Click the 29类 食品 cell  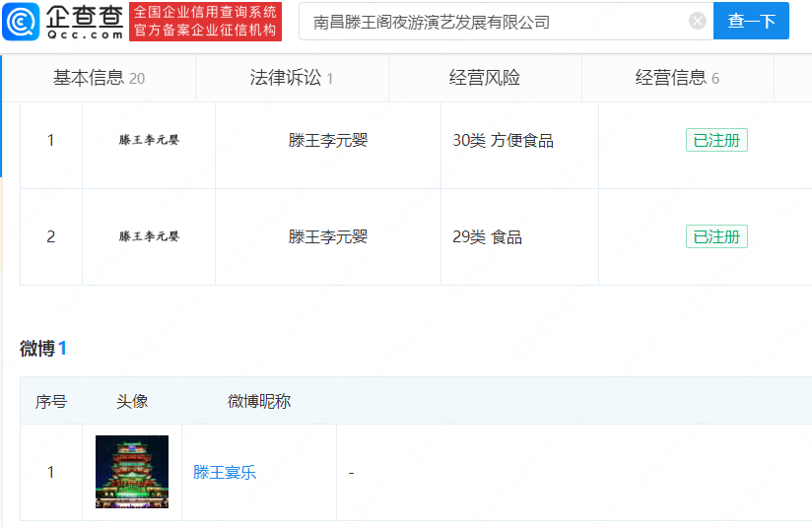[487, 237]
